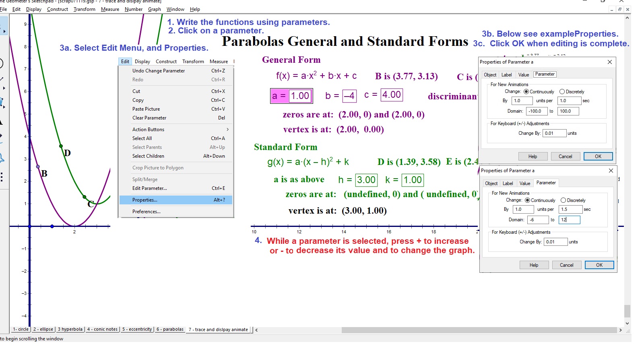Select the Marker tool
644x346 pixels.
2,137
